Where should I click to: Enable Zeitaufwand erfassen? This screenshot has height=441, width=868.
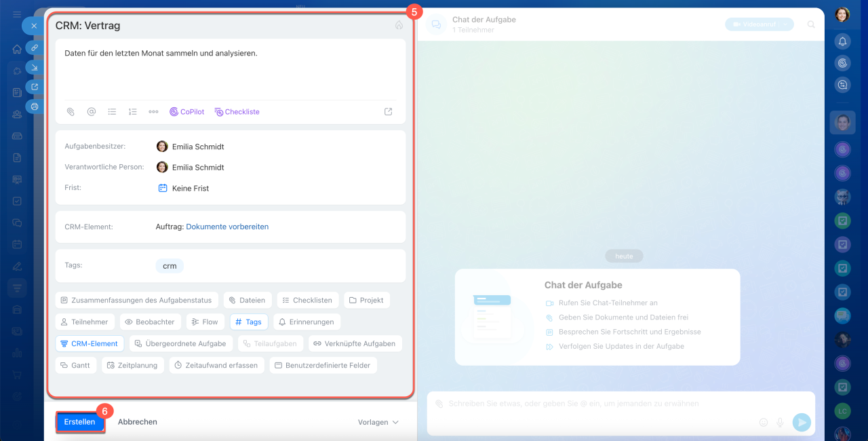[x=216, y=365]
